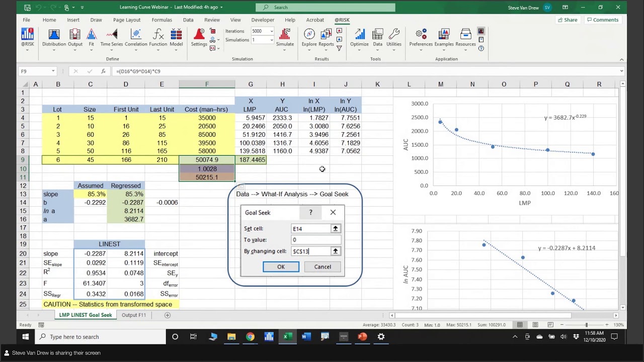The width and height of the screenshot is (644, 362).
Task: Click the range picker for Set cell
Action: point(335,228)
